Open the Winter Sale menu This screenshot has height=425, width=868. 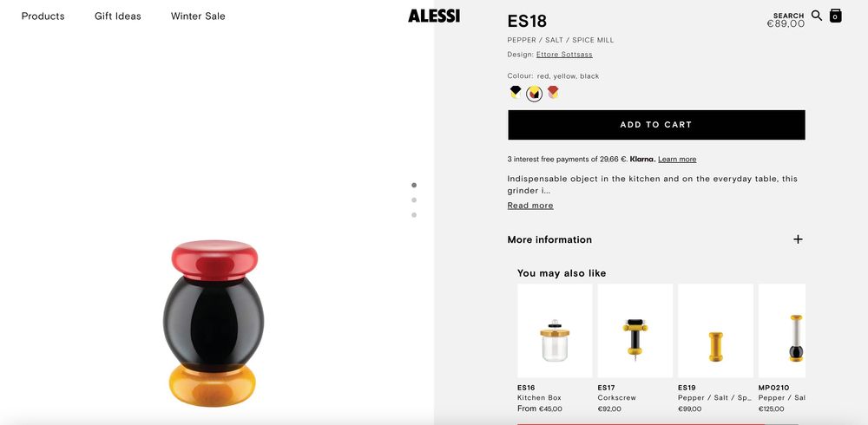click(x=198, y=16)
